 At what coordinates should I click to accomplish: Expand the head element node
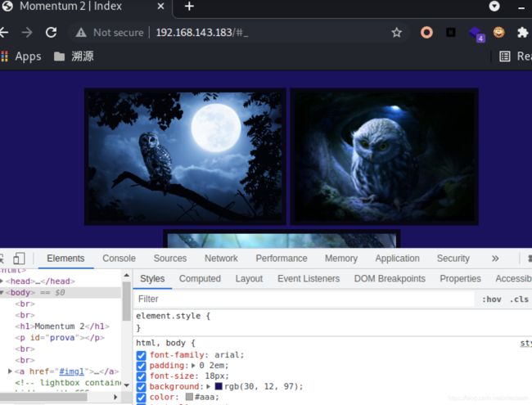2,281
